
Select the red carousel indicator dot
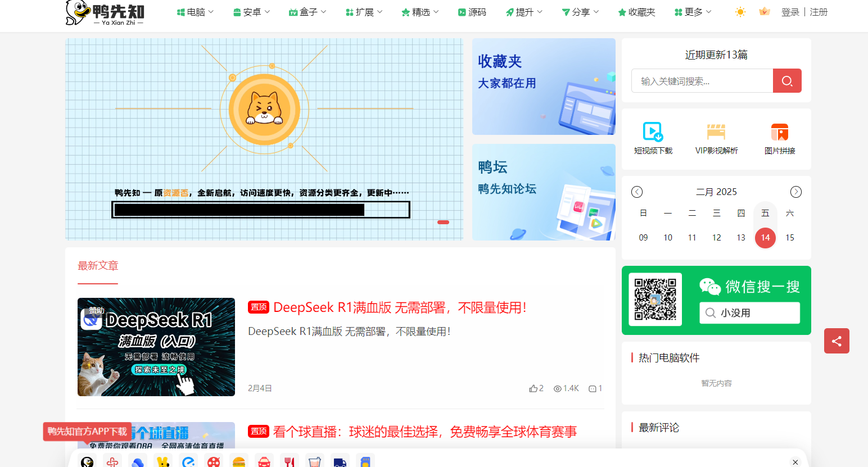click(443, 222)
